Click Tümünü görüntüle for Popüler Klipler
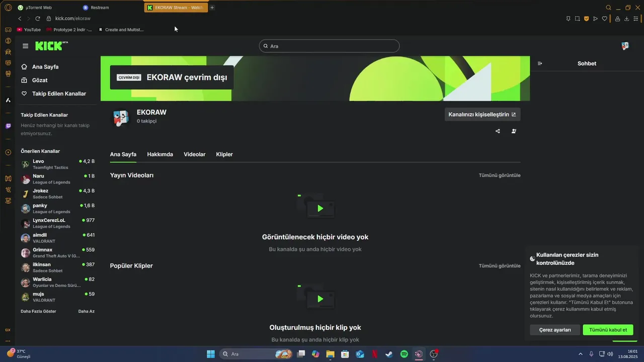Viewport: 644px width, 362px height. pos(500,266)
